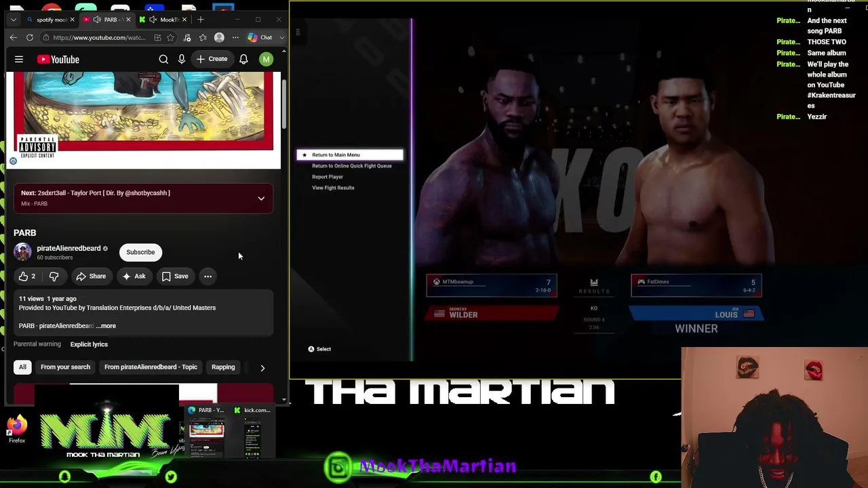Image resolution: width=868 pixels, height=488 pixels.
Task: Open YouTube notifications bell
Action: coord(243,60)
